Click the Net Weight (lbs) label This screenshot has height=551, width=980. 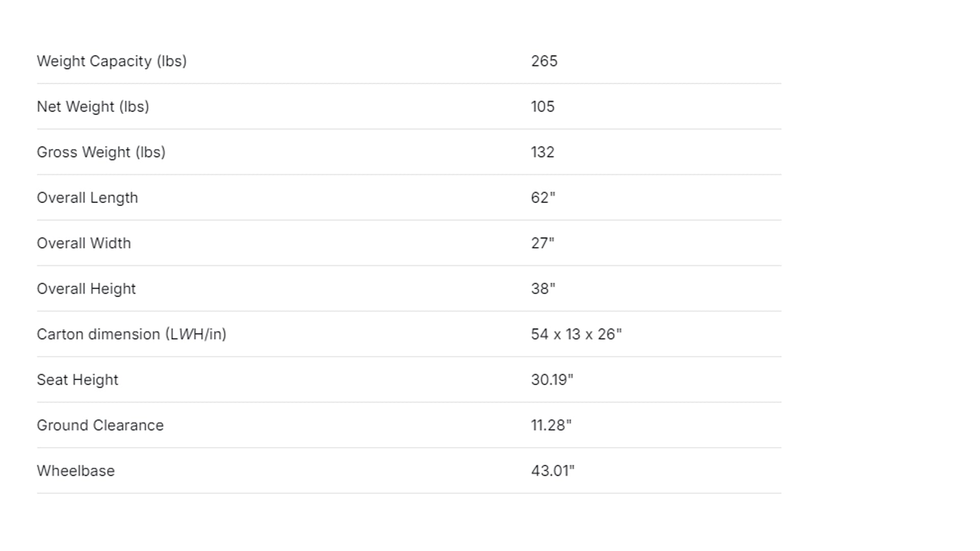click(x=93, y=107)
